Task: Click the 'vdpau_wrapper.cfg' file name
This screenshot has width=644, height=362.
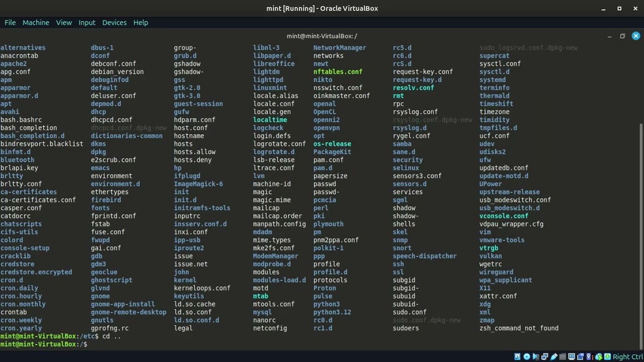Action: tap(511, 224)
